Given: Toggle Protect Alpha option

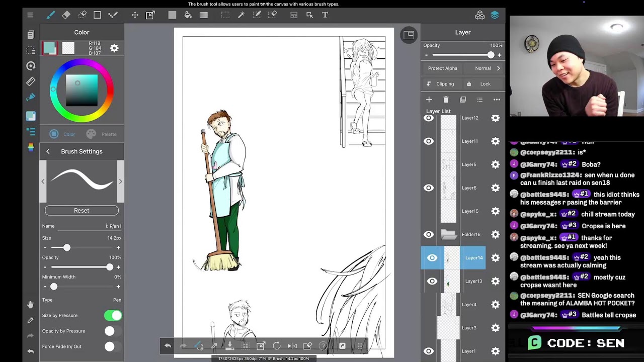Looking at the screenshot, I should point(443,68).
